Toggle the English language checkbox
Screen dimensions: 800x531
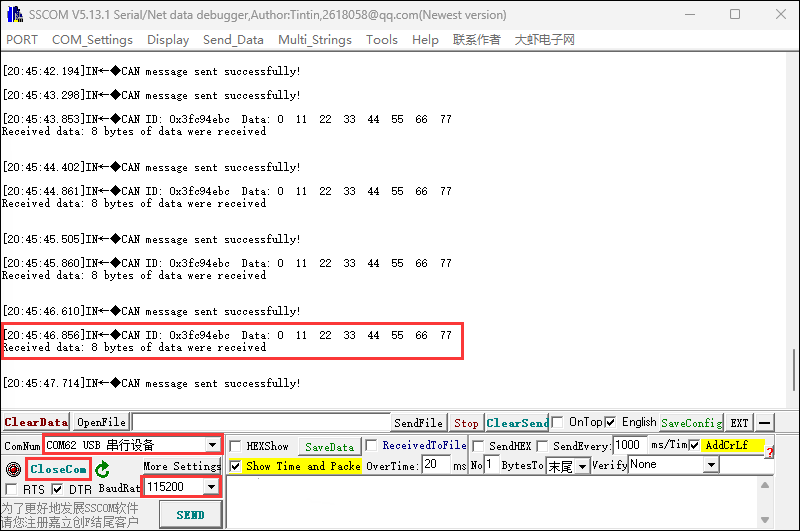tap(610, 422)
